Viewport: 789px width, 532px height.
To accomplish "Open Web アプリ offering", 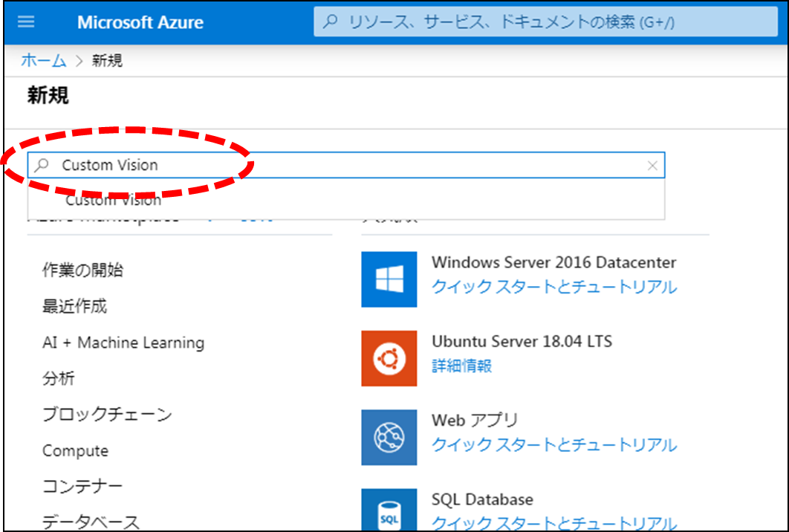I will coord(475,420).
